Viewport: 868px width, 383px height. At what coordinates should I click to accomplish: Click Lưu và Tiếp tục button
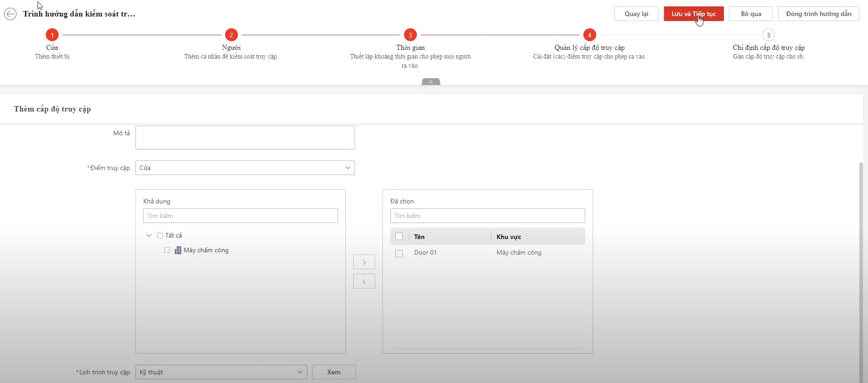(693, 14)
